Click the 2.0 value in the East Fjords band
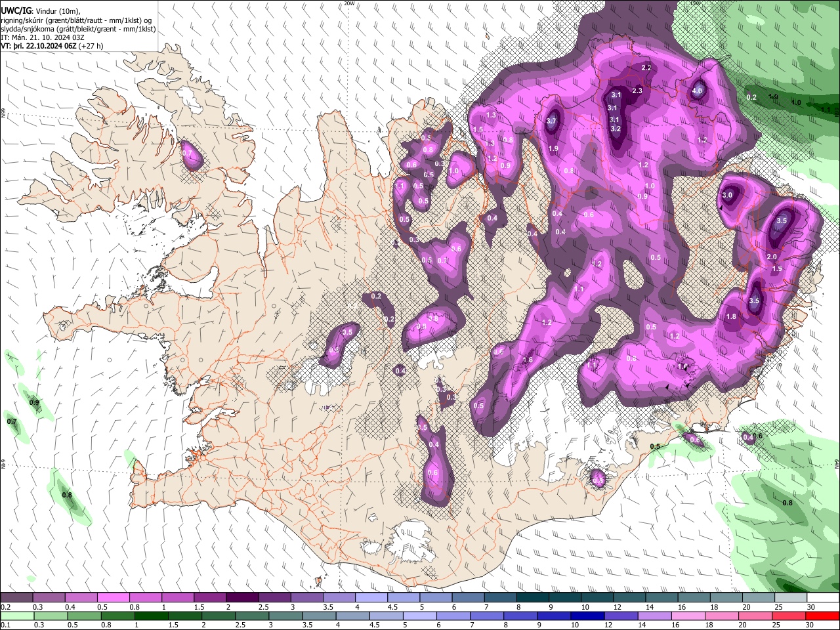The image size is (840, 630). [x=772, y=257]
